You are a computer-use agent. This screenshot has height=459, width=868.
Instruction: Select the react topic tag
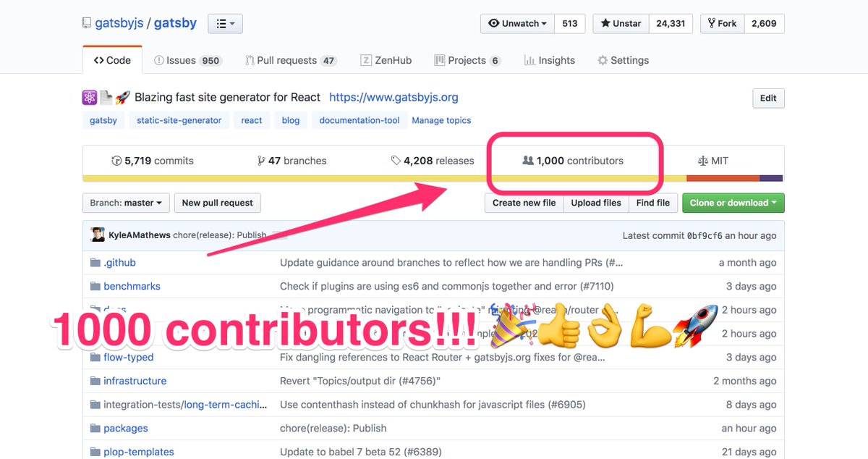coord(252,120)
